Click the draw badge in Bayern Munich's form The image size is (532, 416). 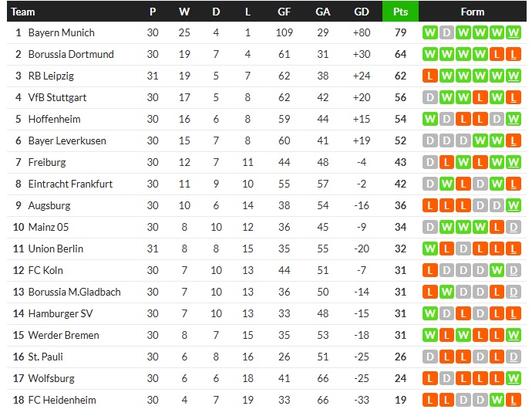pos(447,32)
